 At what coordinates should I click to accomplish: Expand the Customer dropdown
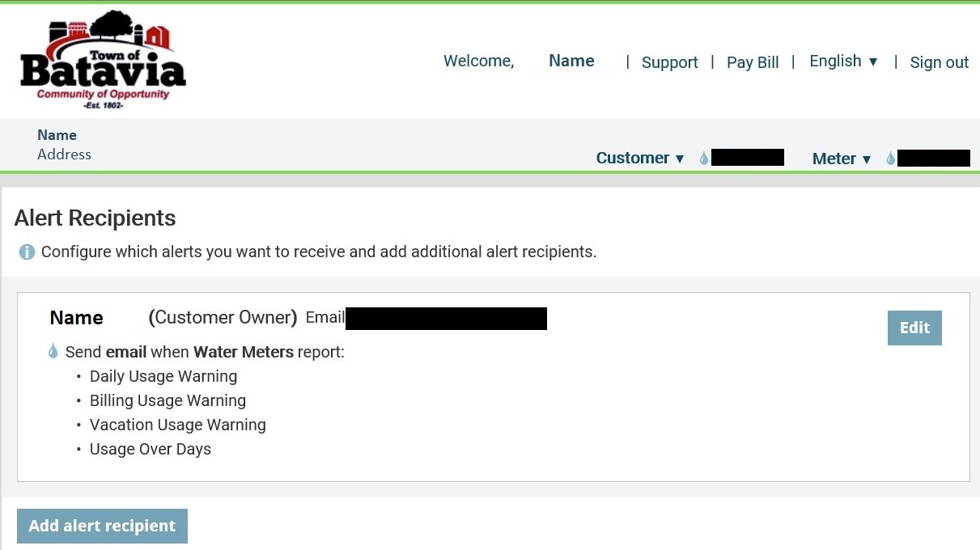(x=640, y=159)
